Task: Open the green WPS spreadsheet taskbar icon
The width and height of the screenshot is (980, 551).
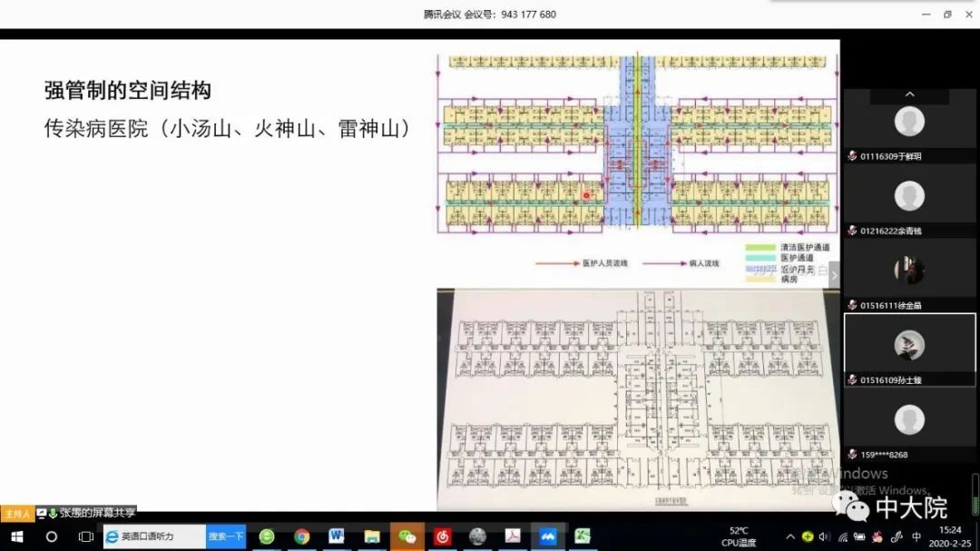Action: [x=583, y=536]
